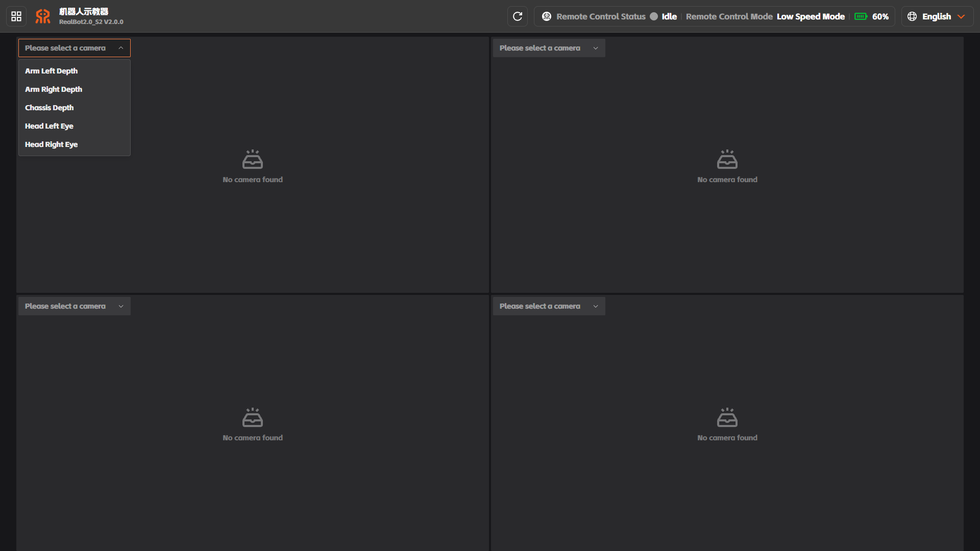The width and height of the screenshot is (980, 551).
Task: Click the globe language icon
Action: pos(912,16)
